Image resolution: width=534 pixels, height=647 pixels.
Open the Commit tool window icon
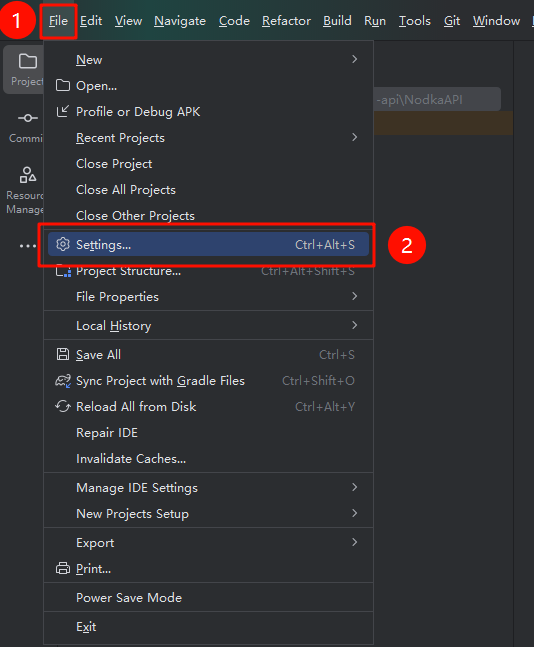pos(27,118)
